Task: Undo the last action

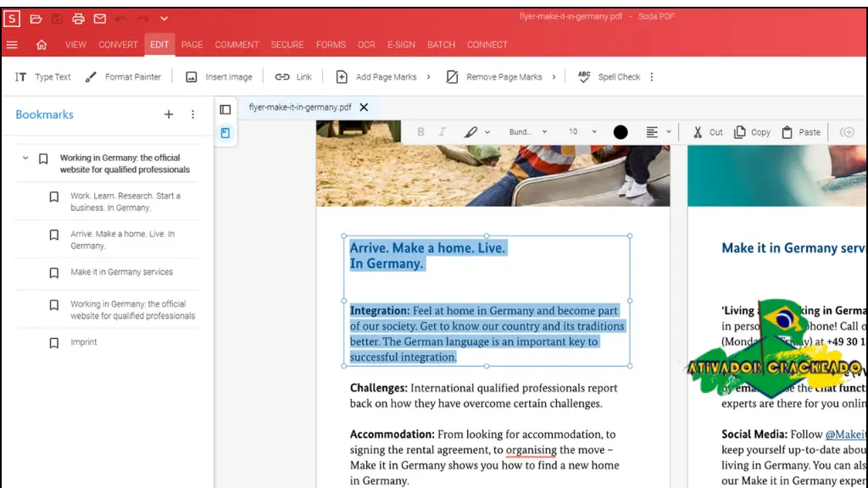Action: point(121,19)
